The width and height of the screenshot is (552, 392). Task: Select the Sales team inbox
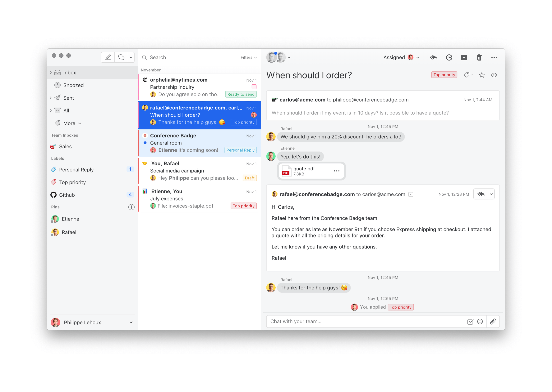tap(65, 146)
